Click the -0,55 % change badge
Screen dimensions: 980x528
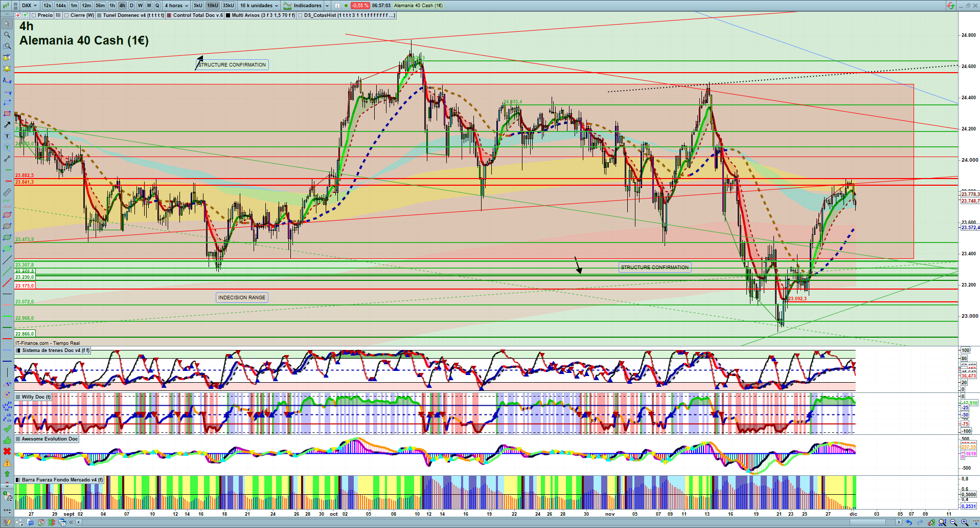point(360,6)
